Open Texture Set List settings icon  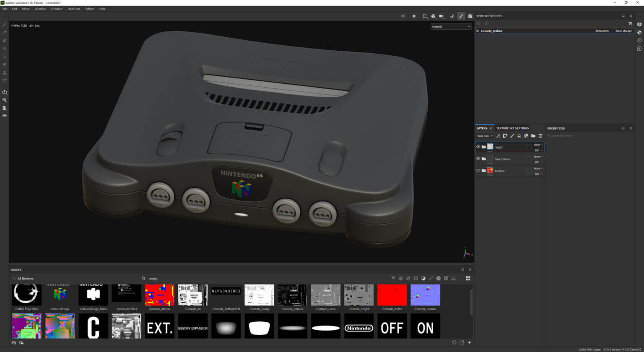630,23
